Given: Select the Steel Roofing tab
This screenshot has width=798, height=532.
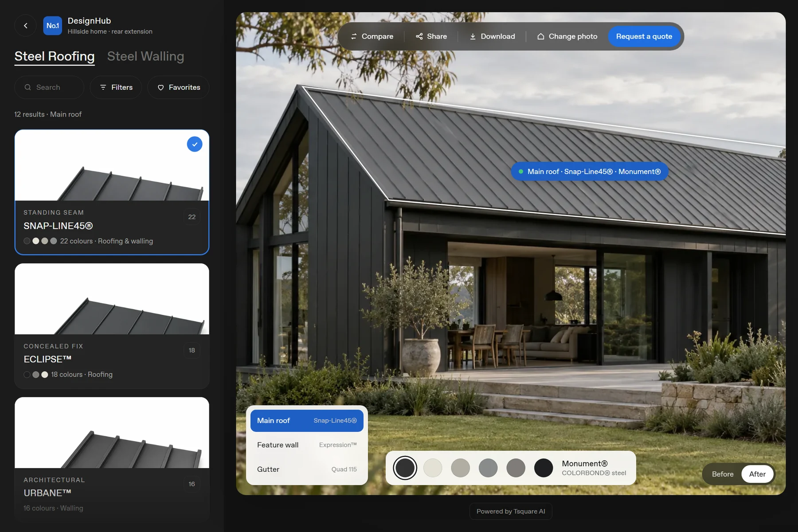Looking at the screenshot, I should pos(55,56).
